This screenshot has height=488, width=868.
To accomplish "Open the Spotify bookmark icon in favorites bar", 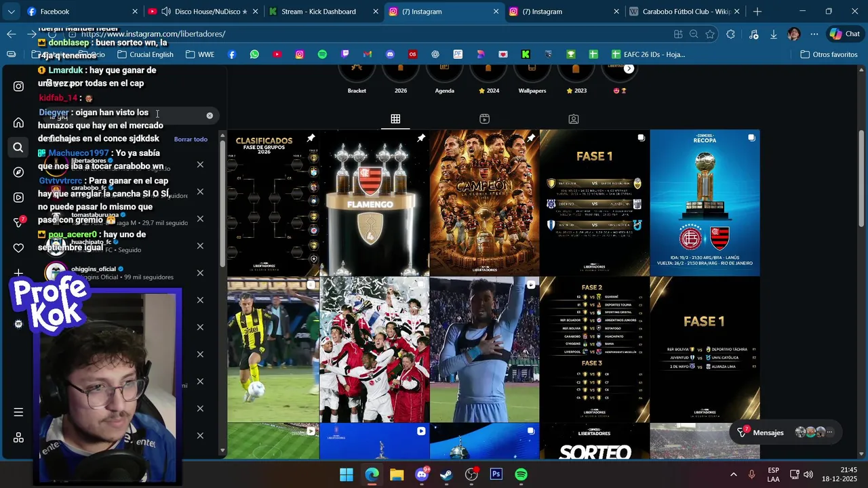I will [322, 54].
